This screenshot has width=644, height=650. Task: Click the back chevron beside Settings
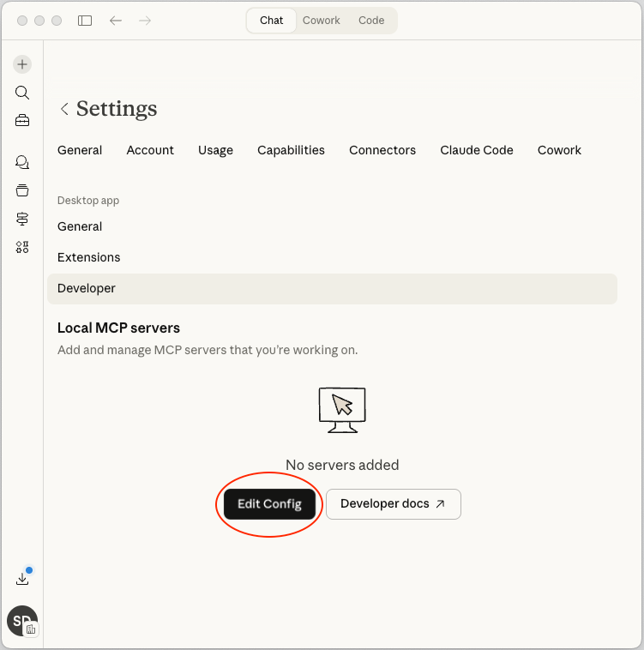(64, 109)
